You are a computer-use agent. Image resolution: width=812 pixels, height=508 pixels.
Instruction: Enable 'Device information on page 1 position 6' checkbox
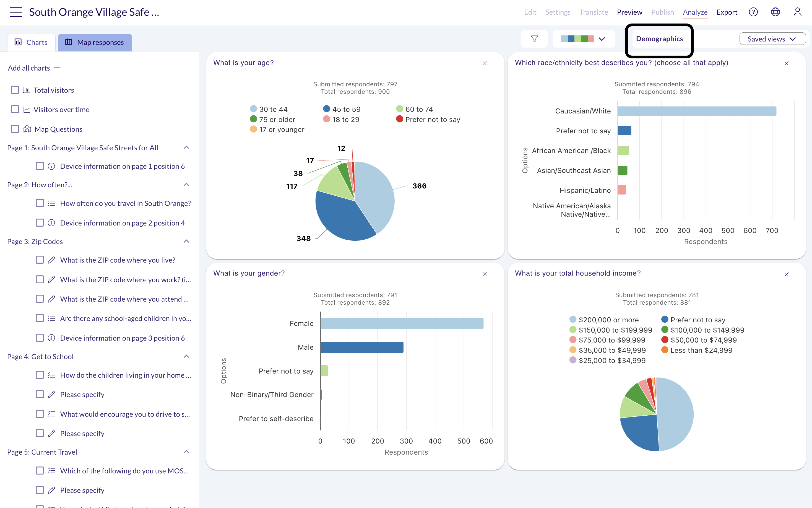pos(40,166)
